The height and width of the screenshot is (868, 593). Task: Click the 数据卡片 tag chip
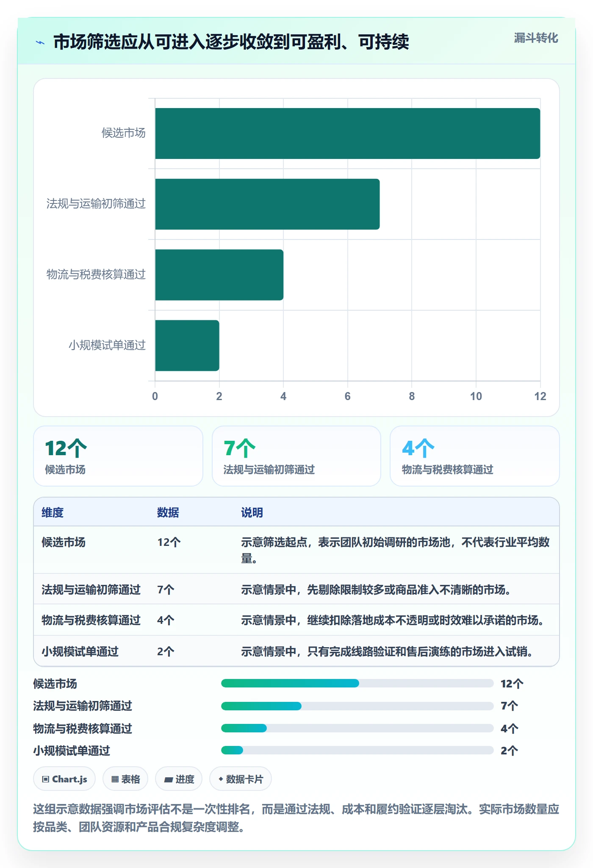click(241, 779)
